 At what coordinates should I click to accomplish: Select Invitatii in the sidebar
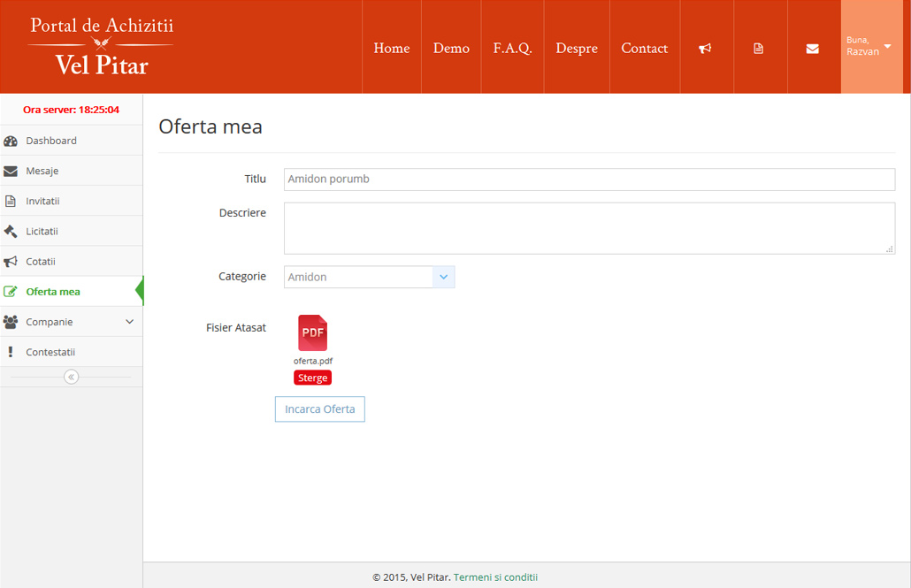click(x=72, y=201)
